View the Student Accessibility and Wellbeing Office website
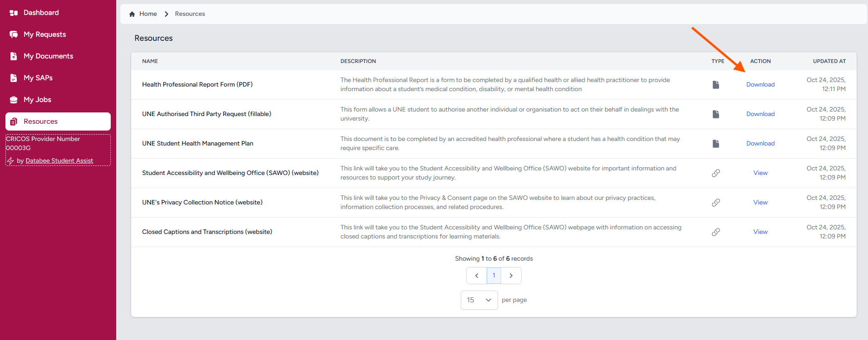The image size is (868, 340). [x=760, y=173]
